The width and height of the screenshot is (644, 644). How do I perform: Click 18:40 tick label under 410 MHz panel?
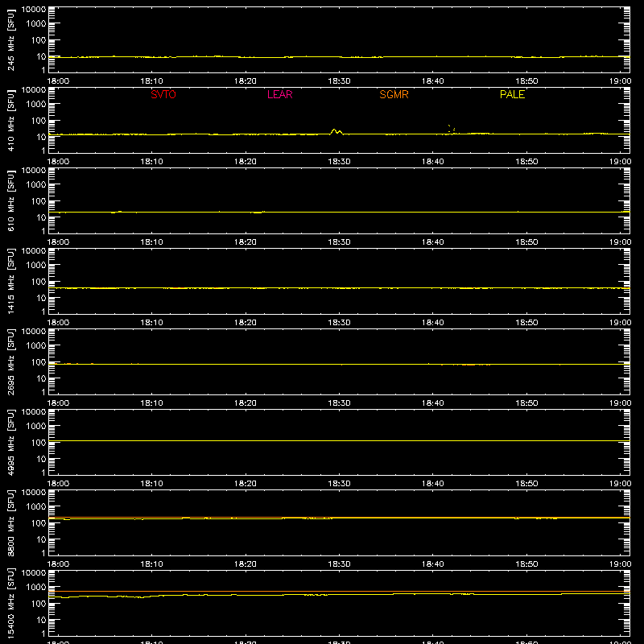[x=432, y=162]
